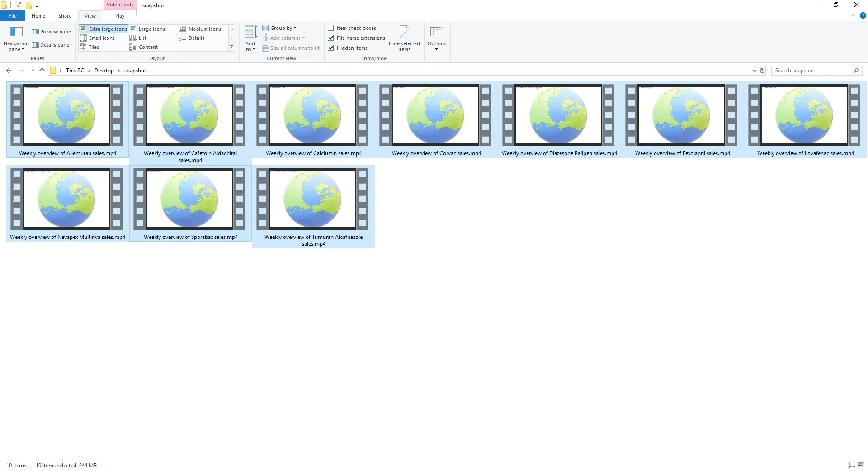Viewport: 868px width, 471px height.
Task: Open folder Options
Action: tap(436, 38)
